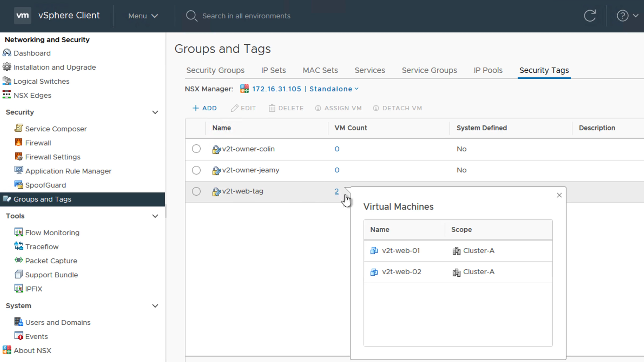Switch to the Services tab

370,70
